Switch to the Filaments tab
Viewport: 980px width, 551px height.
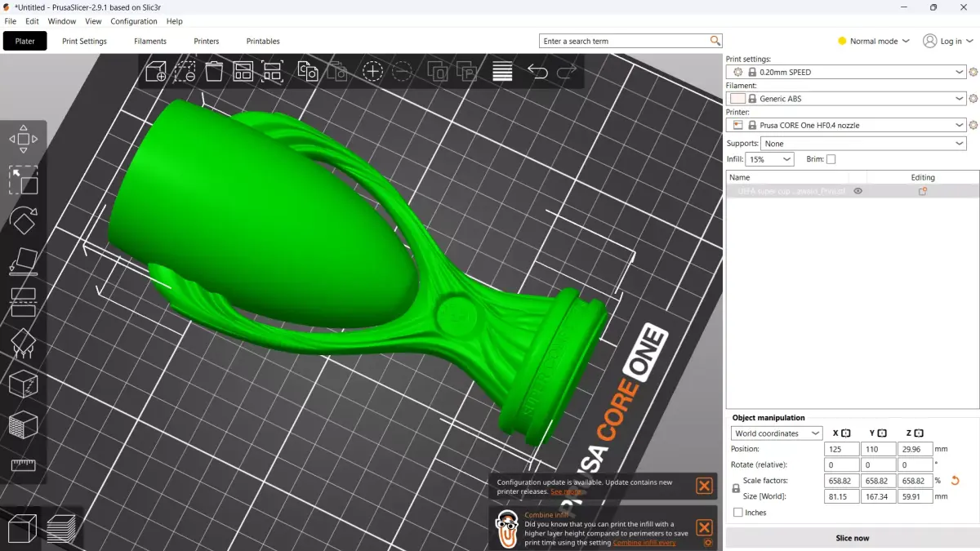[x=150, y=41]
